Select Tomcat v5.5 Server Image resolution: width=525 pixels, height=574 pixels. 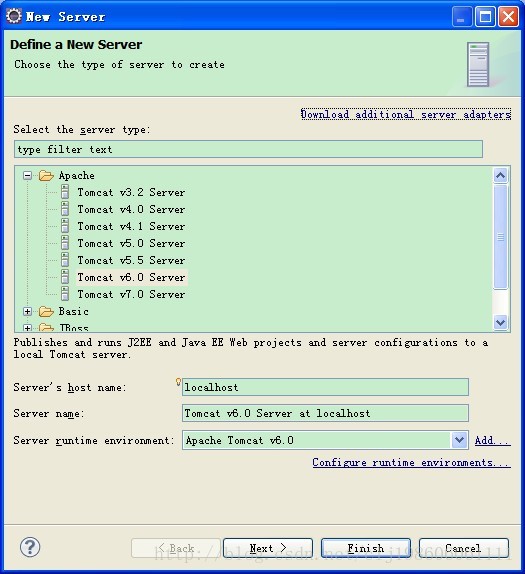[x=131, y=260]
